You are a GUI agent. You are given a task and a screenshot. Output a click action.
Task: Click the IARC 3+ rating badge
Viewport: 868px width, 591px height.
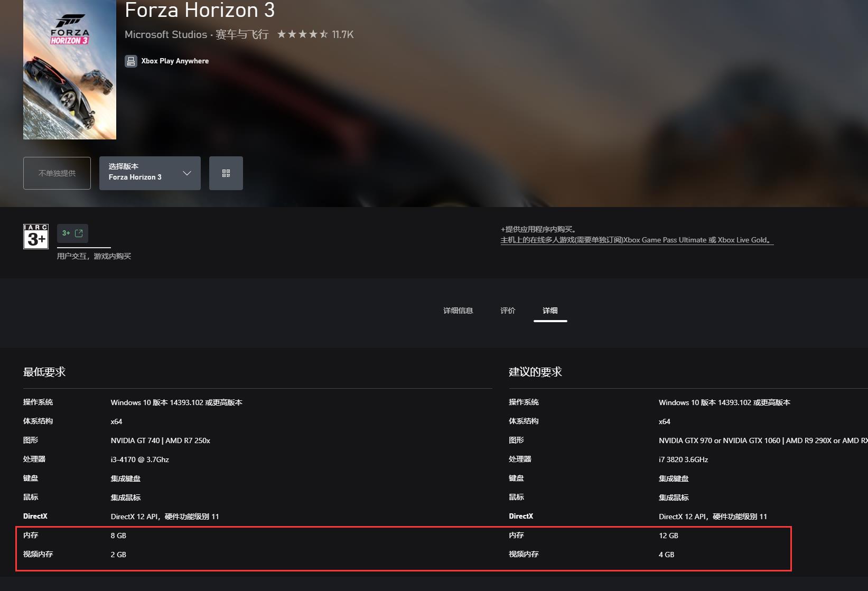tap(36, 236)
